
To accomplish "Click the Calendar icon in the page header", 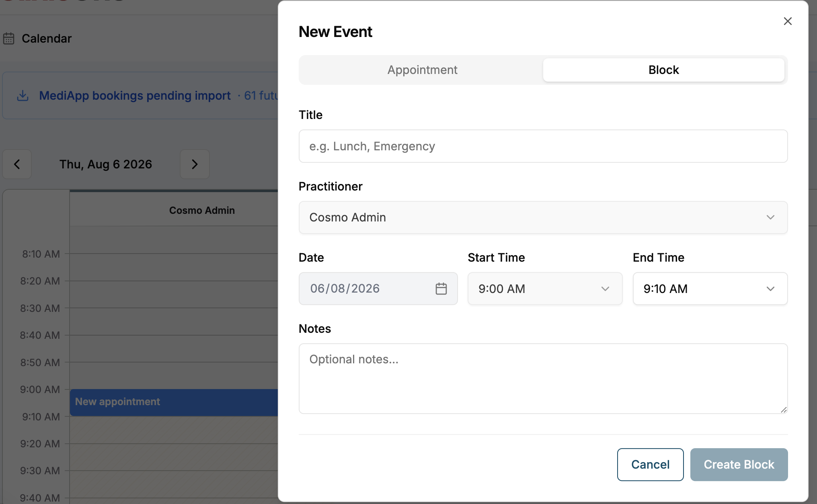I will 9,39.
